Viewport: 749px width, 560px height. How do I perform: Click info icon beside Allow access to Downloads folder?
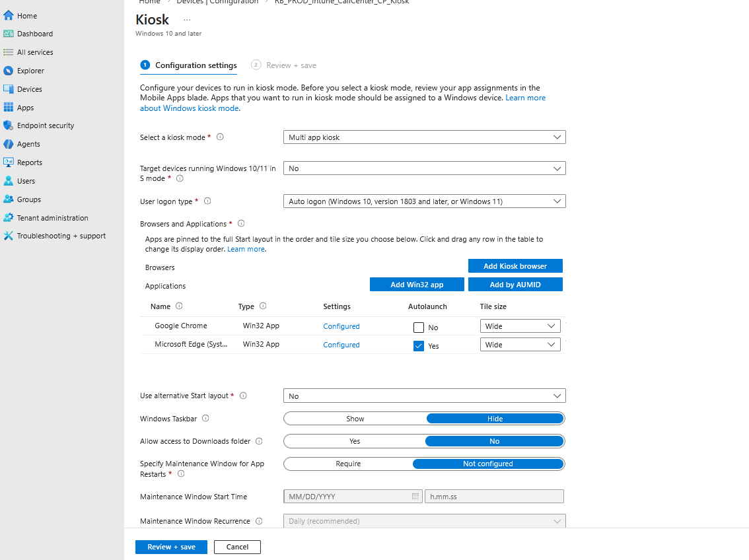tap(259, 441)
